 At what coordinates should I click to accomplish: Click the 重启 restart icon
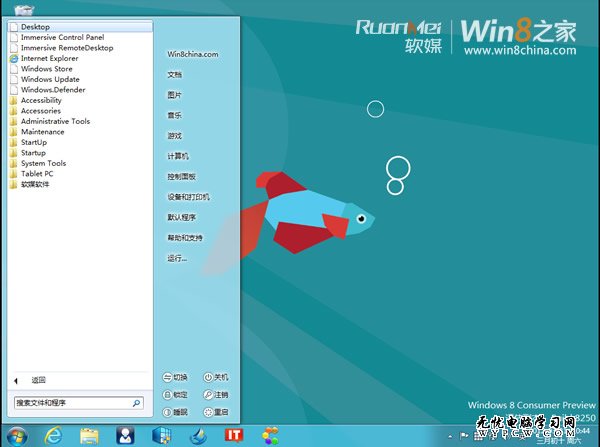coord(208,412)
